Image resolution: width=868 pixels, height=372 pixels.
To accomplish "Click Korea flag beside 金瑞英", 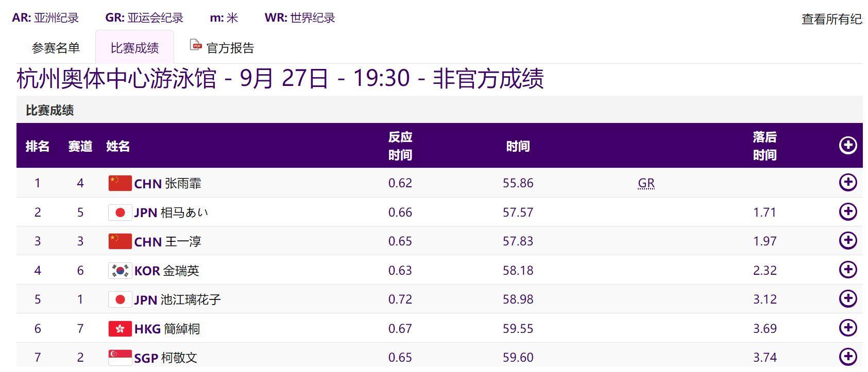I will pos(120,271).
